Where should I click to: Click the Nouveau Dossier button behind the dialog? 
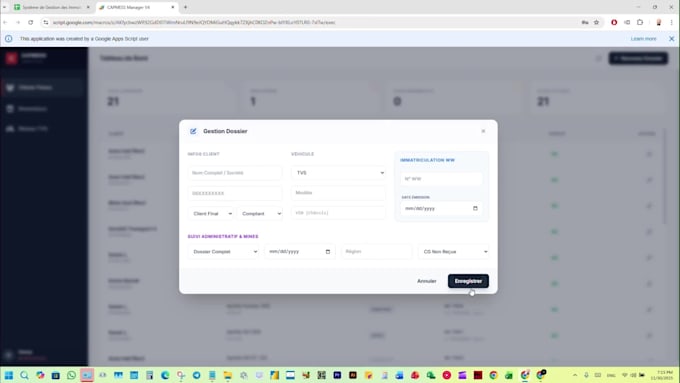638,58
